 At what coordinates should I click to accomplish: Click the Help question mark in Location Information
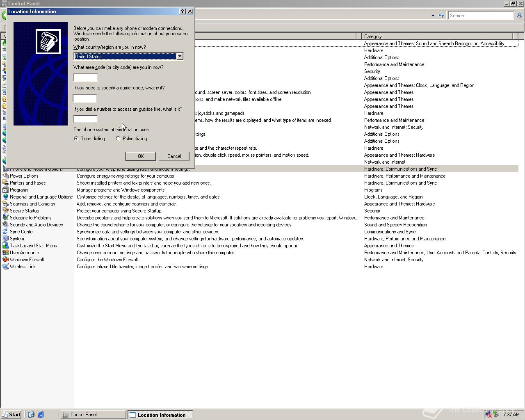(183, 11)
